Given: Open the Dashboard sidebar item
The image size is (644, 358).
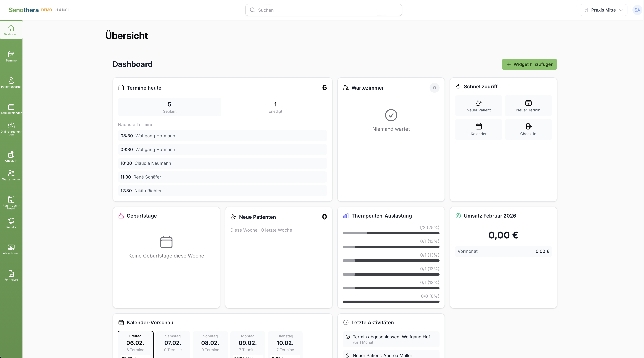Looking at the screenshot, I should click(11, 30).
